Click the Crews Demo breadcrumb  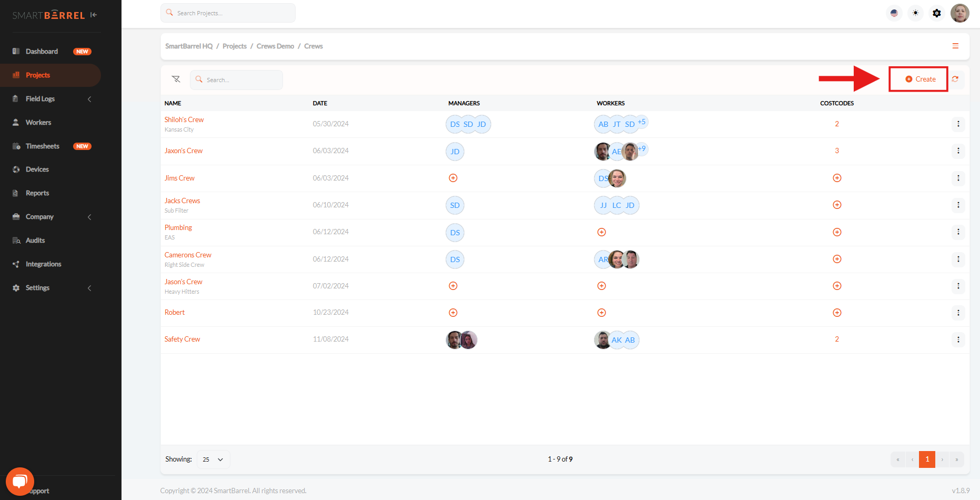pos(275,46)
